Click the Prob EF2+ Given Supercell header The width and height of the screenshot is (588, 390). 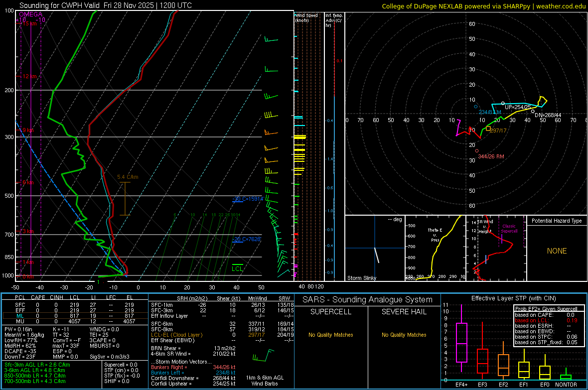[x=546, y=309]
